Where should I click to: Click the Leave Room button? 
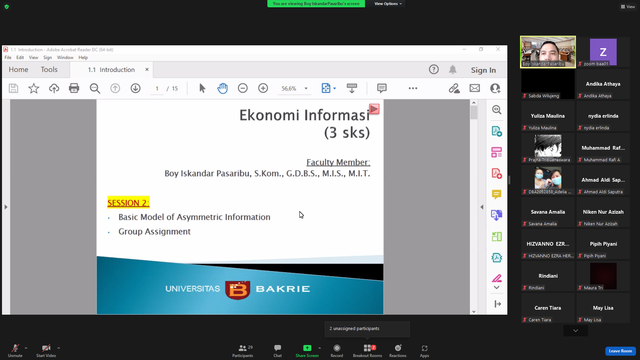620,351
